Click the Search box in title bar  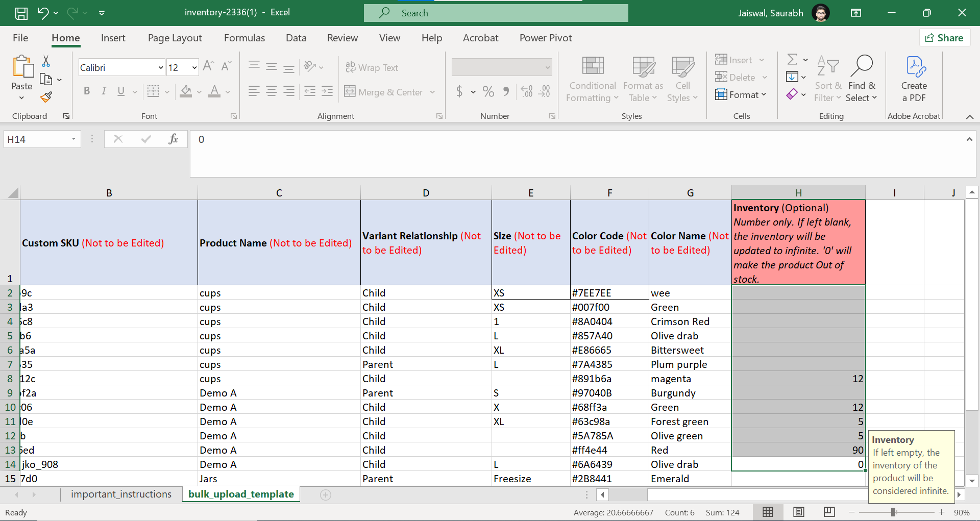pyautogui.click(x=496, y=13)
